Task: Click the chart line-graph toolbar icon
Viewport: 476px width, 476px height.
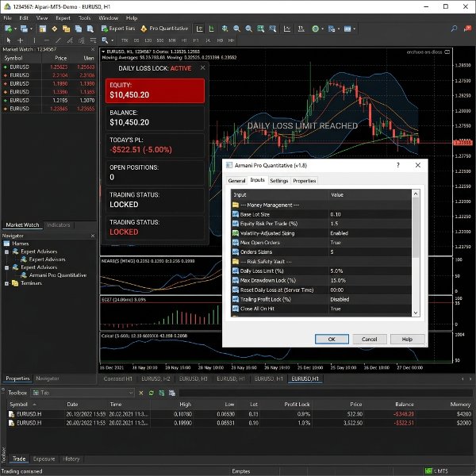Action: 287,29
